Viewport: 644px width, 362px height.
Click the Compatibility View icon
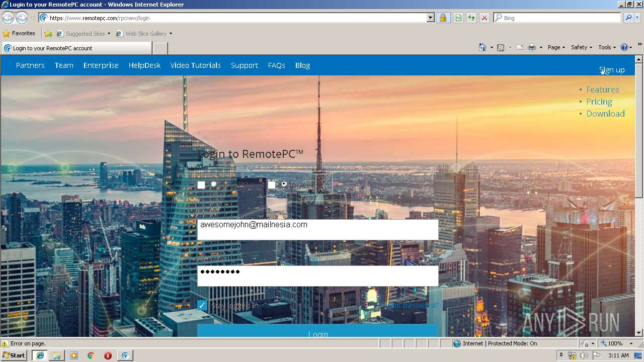coord(458,18)
